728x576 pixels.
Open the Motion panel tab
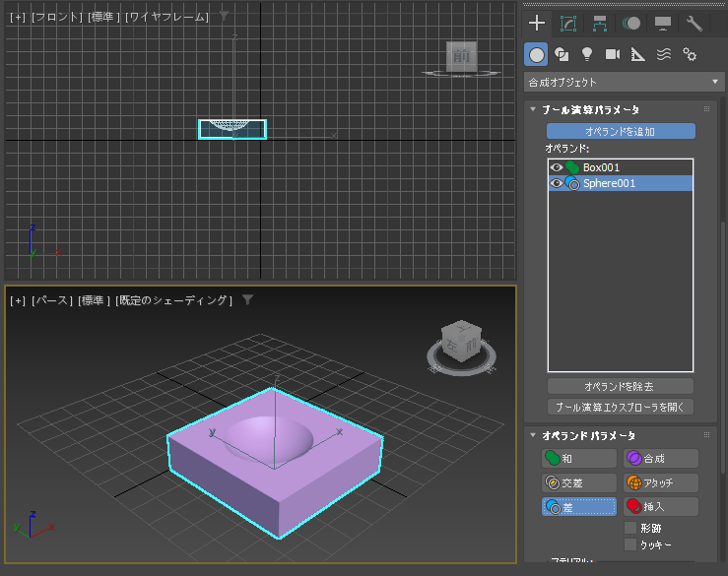pyautogui.click(x=631, y=24)
